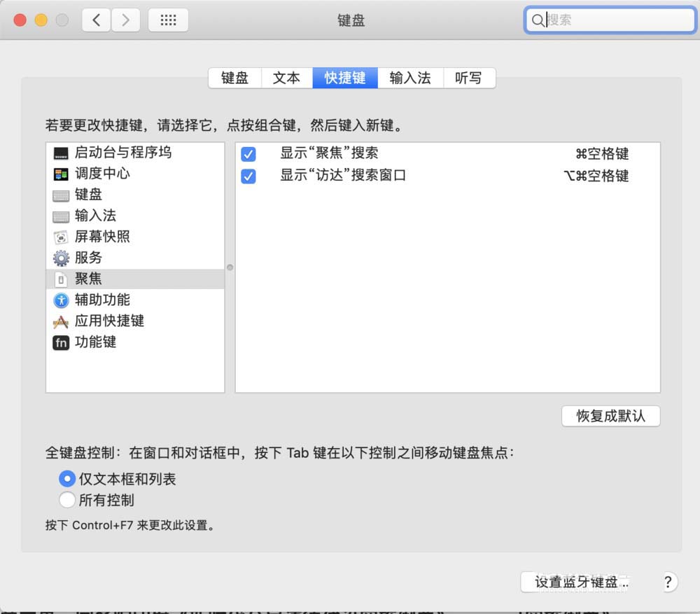Screen dimensions: 700x614
Task: Click the split divider handle between lists
Action: click(230, 267)
